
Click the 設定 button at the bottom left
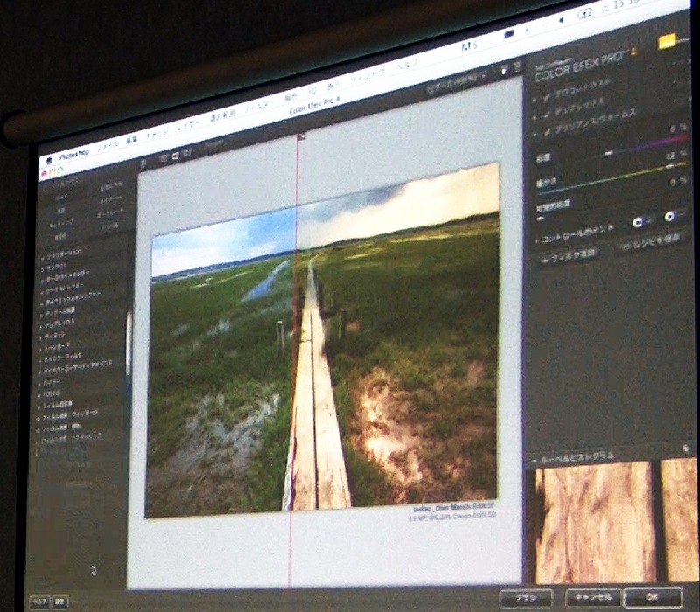[59, 602]
